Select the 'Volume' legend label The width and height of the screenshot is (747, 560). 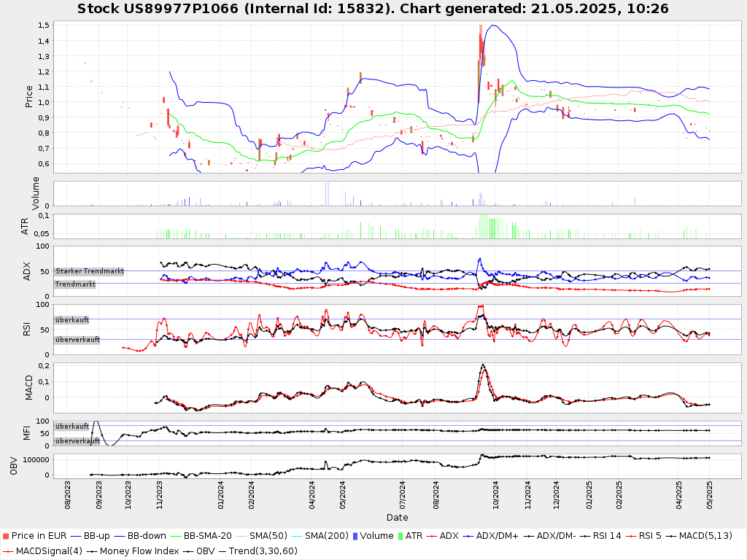coord(377,536)
